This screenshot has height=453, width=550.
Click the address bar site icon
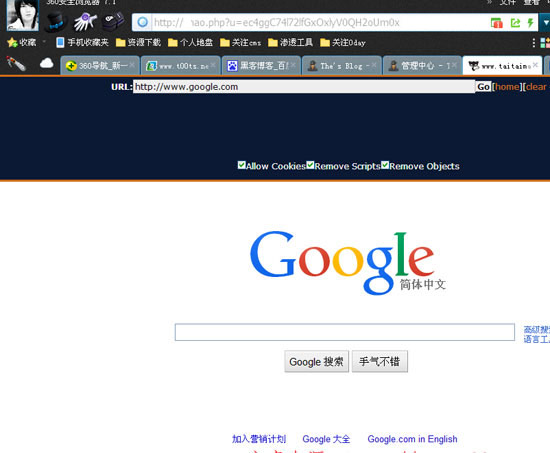click(x=142, y=22)
